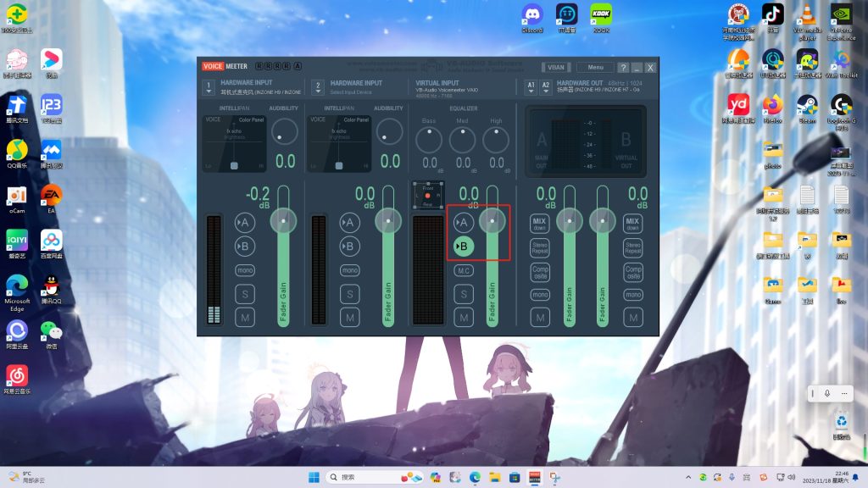This screenshot has width=868, height=488.
Task: Launch the KOOK desktop shortcut
Action: coord(601,18)
